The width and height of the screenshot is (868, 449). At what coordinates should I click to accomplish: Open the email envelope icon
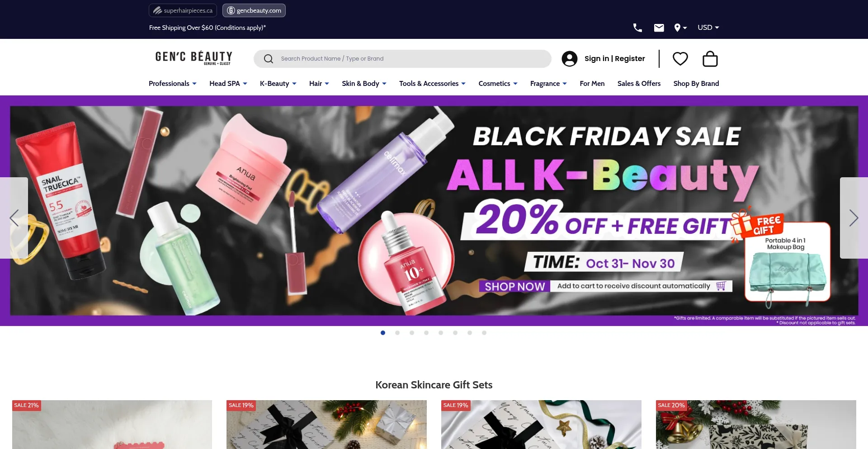pos(659,28)
